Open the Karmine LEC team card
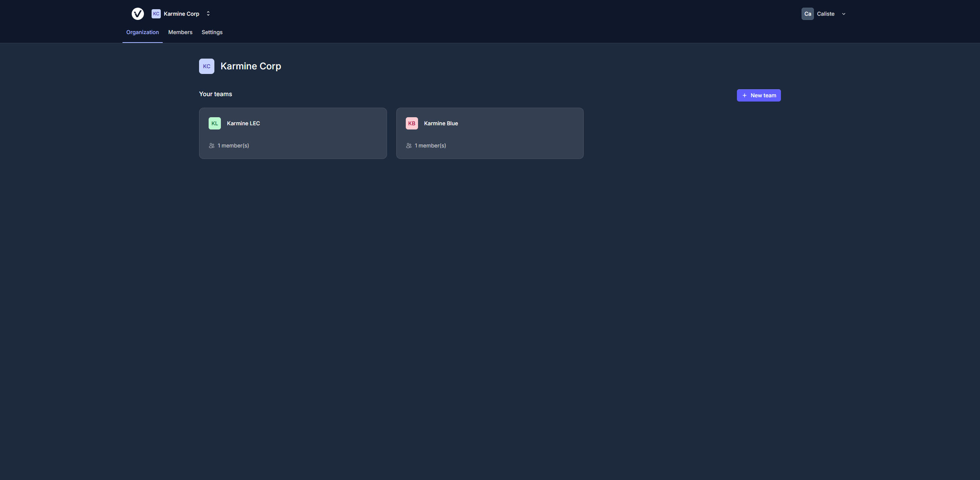980x480 pixels. tap(292, 133)
